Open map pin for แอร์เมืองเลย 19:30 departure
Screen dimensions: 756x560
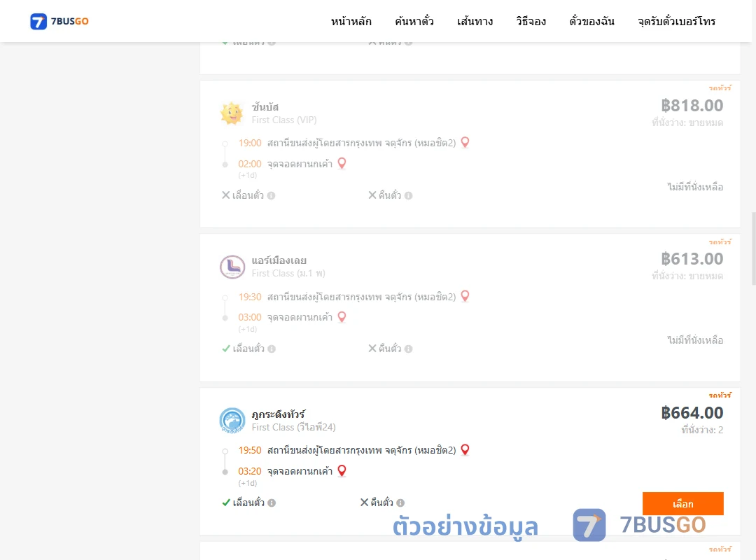[x=465, y=295]
